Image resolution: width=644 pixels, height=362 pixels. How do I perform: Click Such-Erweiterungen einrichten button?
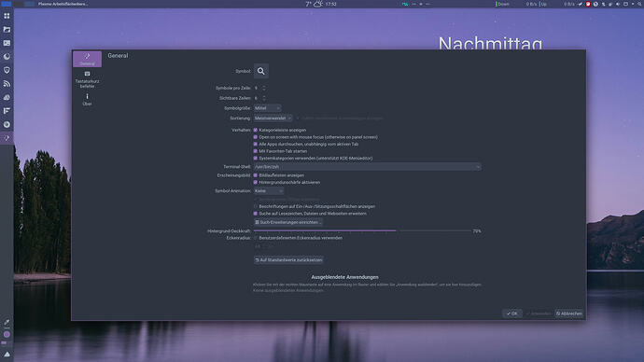tap(287, 222)
